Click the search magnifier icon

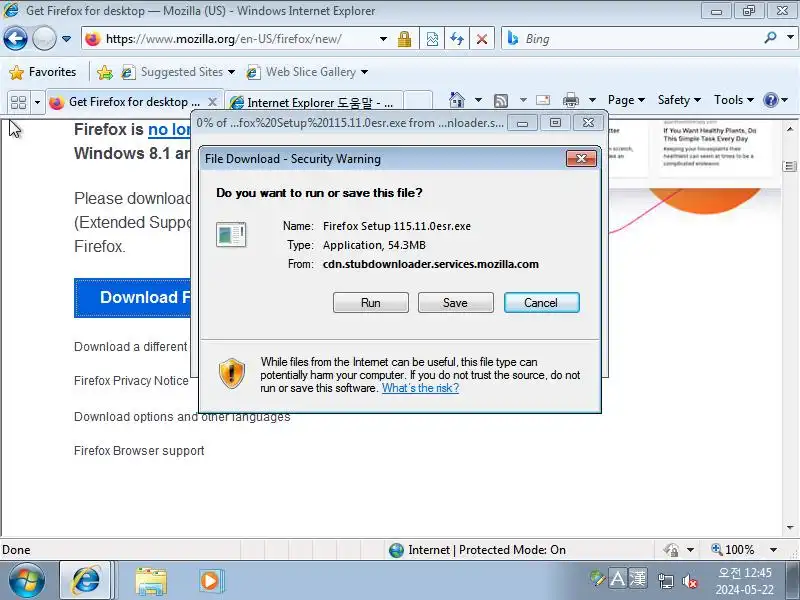click(770, 38)
